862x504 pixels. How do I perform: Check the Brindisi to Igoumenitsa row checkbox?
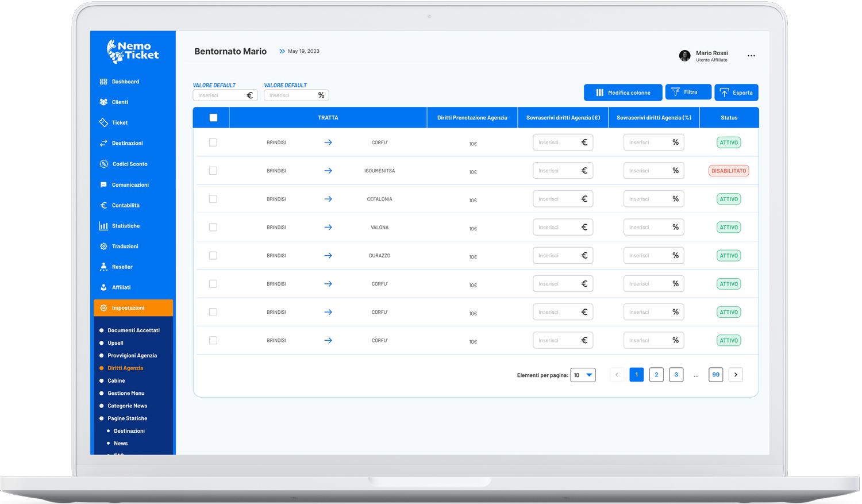coord(213,171)
